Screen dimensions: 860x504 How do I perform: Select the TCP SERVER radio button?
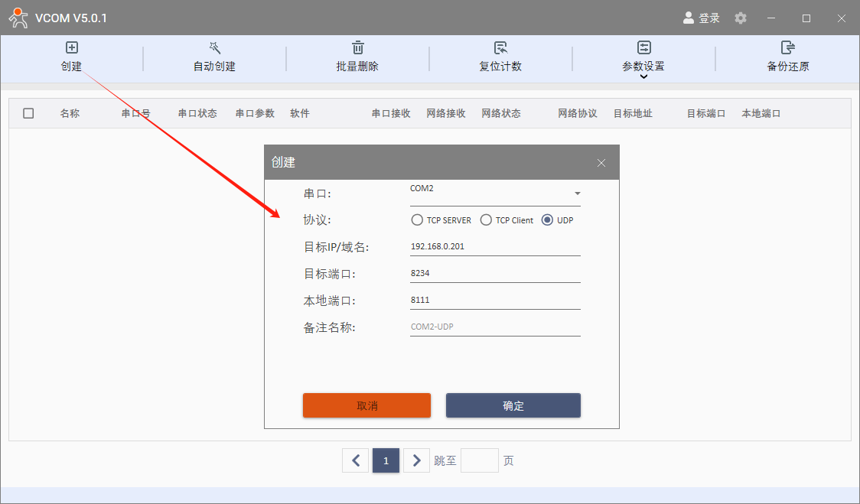pos(417,220)
